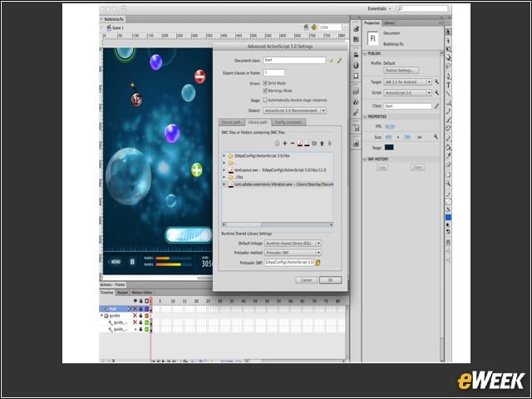Select the Selection arrow tool
532x399 pixels.
[x=448, y=32]
